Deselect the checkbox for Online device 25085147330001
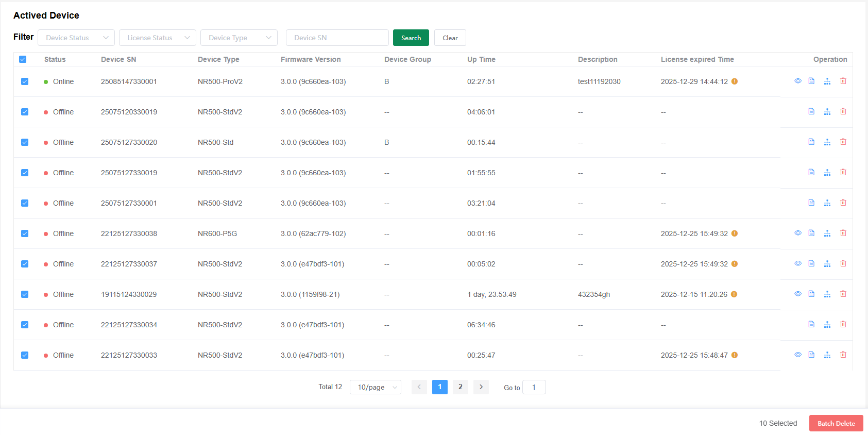 click(x=25, y=81)
